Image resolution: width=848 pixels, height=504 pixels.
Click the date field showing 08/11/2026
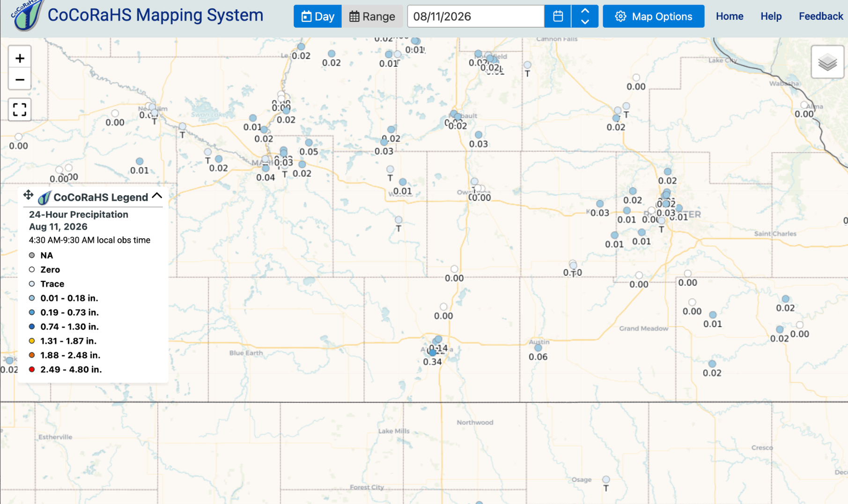[476, 16]
